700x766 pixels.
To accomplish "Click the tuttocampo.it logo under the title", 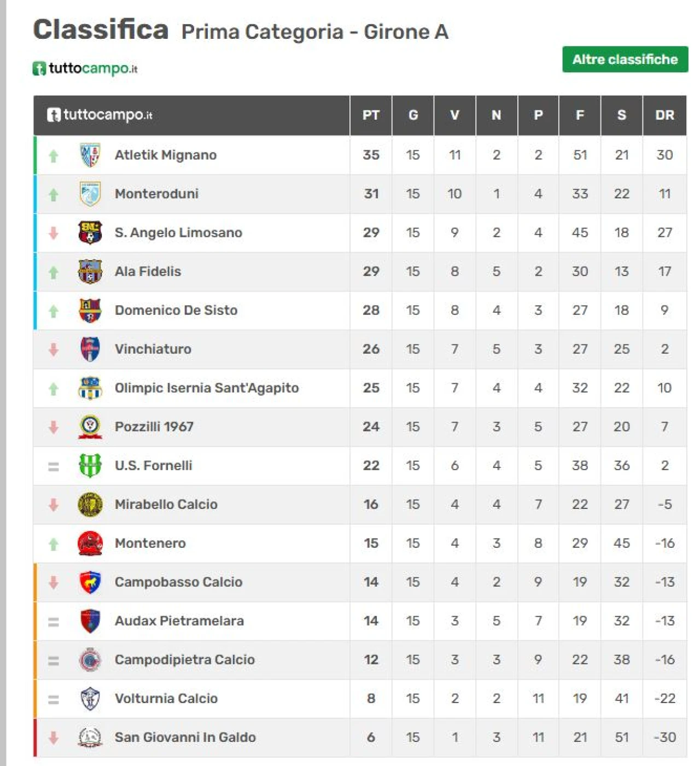I will pos(85,68).
